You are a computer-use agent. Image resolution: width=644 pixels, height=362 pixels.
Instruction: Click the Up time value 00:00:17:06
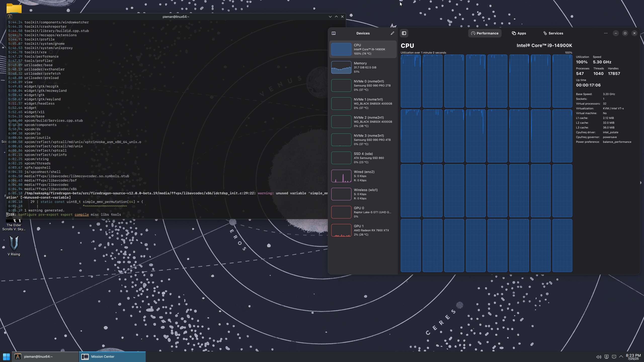click(588, 85)
